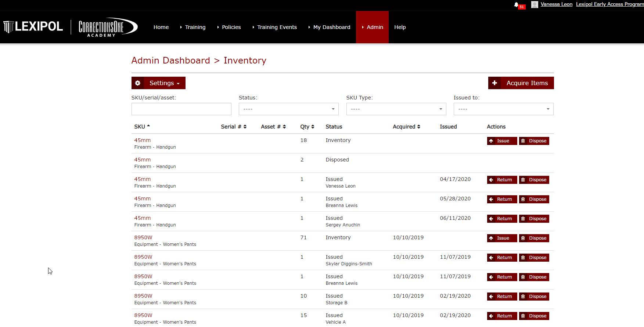The height and width of the screenshot is (327, 644).
Task: Open the SKU Type filter dropdown
Action: pyautogui.click(x=396, y=109)
